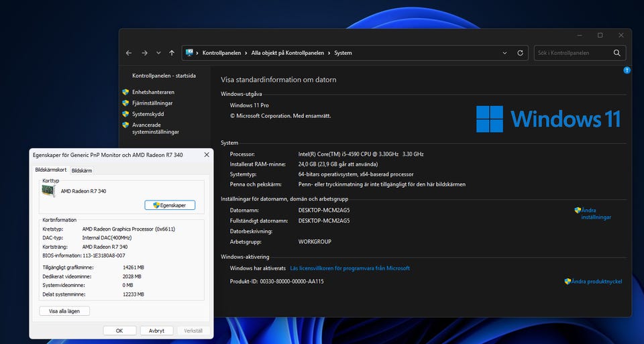Click the forward navigation arrow
Image resolution: width=644 pixels, height=344 pixels.
click(x=144, y=53)
